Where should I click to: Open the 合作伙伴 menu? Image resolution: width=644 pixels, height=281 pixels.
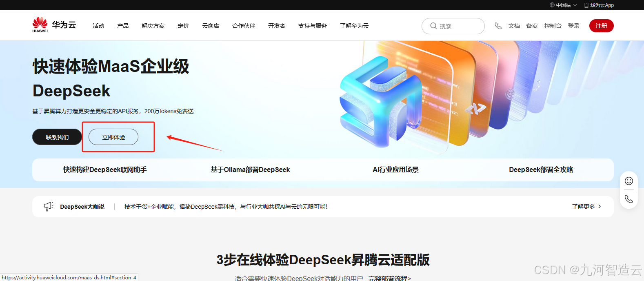tap(244, 26)
